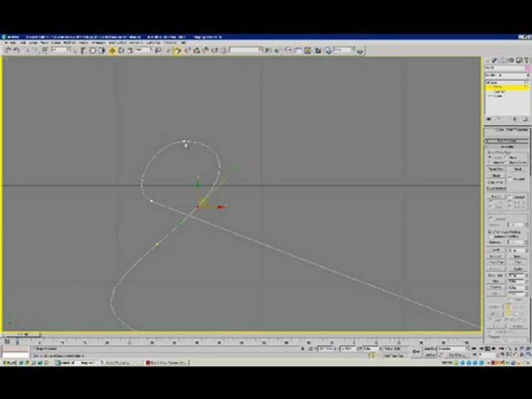The width and height of the screenshot is (532, 399).
Task: Activate the Select and Rotate tool
Action: point(121,50)
